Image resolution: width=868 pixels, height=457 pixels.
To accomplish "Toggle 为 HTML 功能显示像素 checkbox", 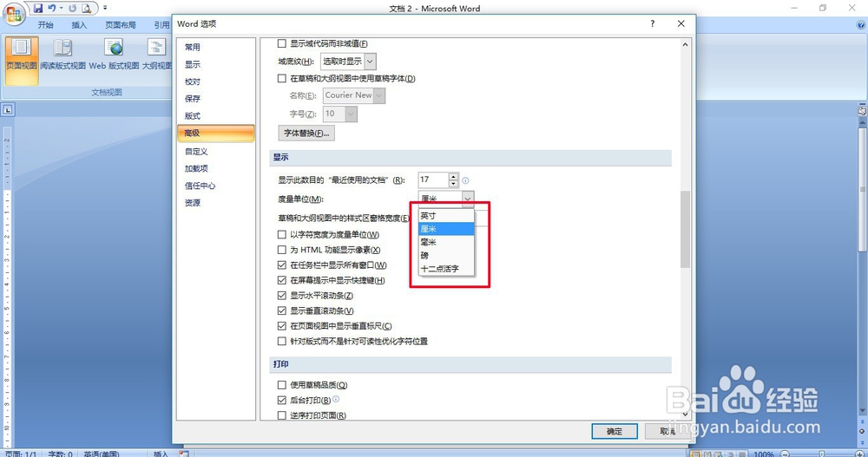I will 282,250.
